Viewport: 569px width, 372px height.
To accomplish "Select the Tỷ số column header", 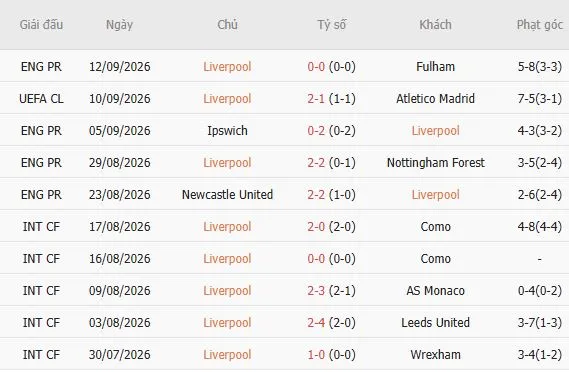I will tap(331, 25).
